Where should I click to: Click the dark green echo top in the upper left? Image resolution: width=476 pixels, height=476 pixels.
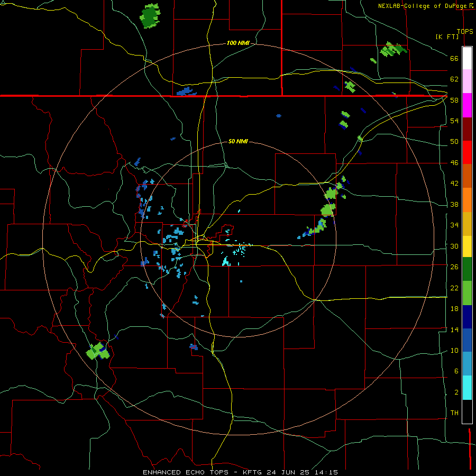tap(150, 16)
